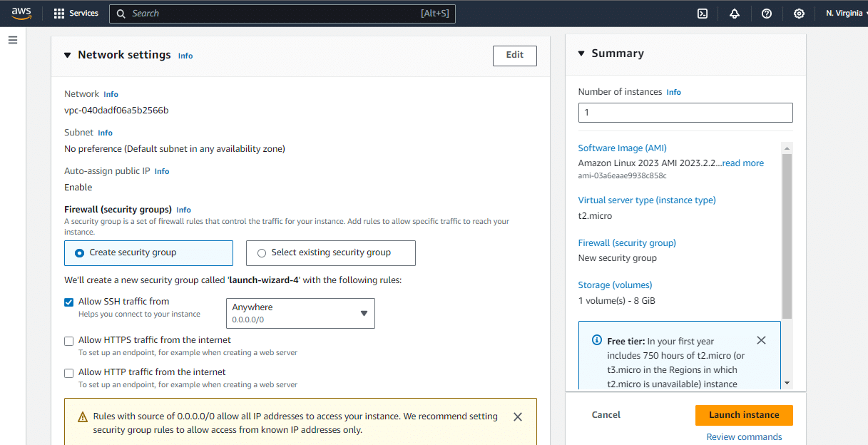Uncheck Allow SSH traffic from
The width and height of the screenshot is (868, 445).
(68, 302)
